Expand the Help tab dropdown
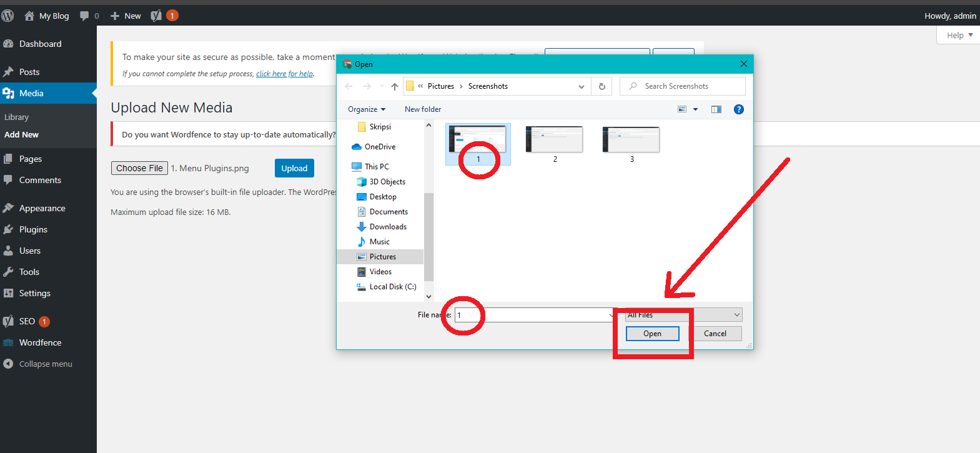Screen dimensions: 980x453 [x=971, y=35]
